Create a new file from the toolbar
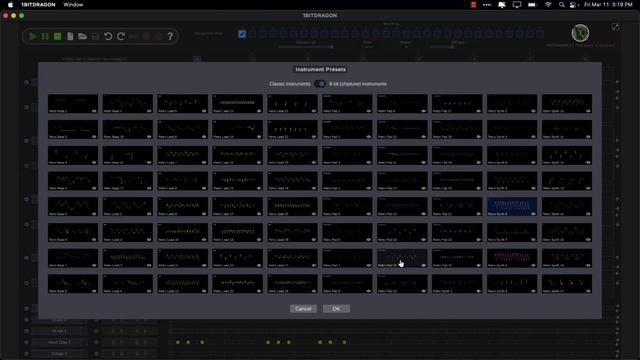The width and height of the screenshot is (640, 360). (70, 36)
